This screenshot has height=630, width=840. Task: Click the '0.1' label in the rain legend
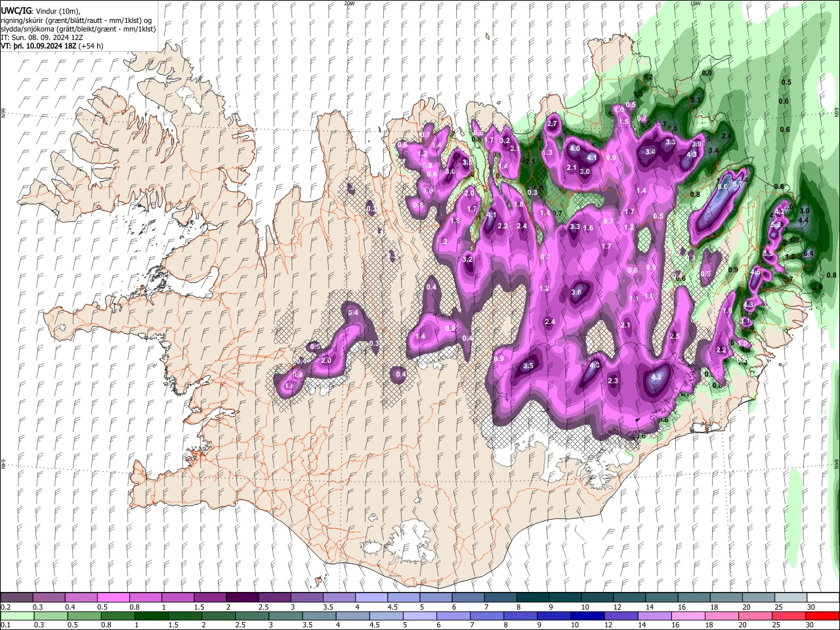(5, 625)
